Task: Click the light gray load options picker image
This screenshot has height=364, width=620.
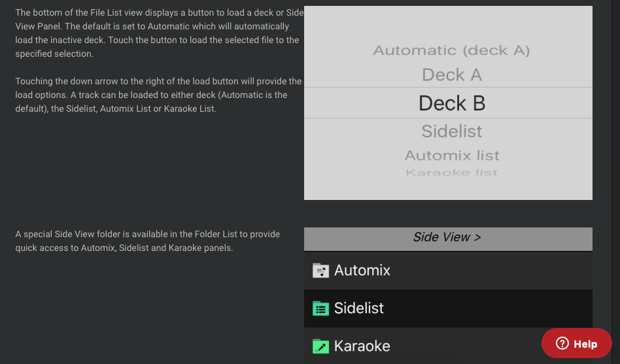Action: [448, 103]
